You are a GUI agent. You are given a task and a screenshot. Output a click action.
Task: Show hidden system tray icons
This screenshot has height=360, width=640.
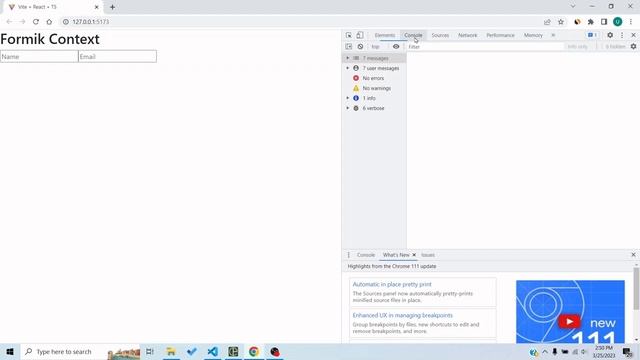pyautogui.click(x=544, y=351)
